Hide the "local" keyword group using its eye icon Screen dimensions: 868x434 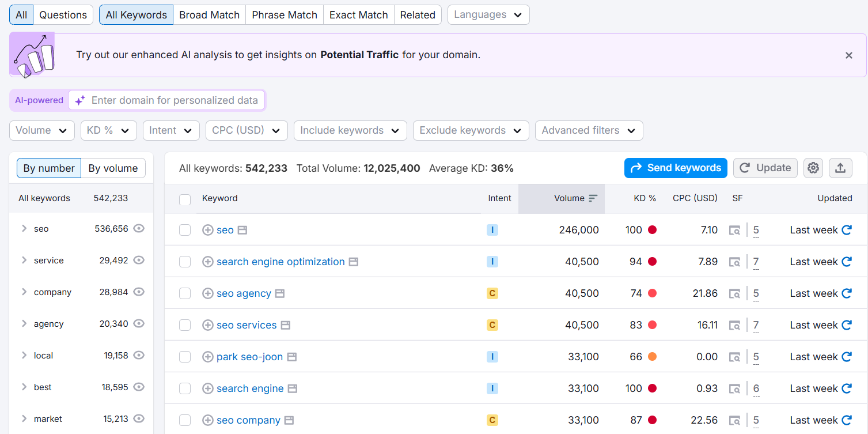pyautogui.click(x=139, y=355)
